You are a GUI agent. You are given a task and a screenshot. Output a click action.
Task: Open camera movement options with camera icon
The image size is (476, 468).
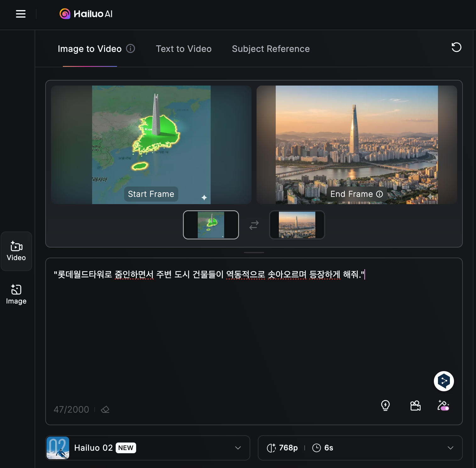tap(415, 406)
